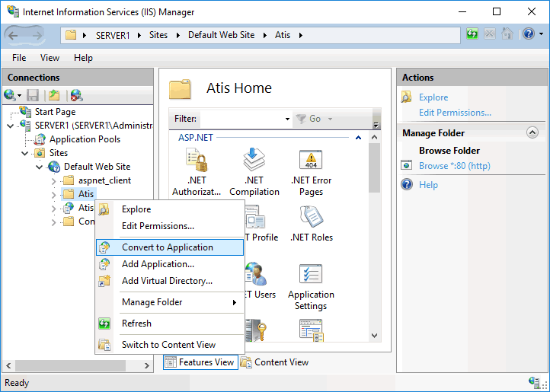Click the green Refresh Page icon in address bar
550x392 pixels.
tap(472, 34)
